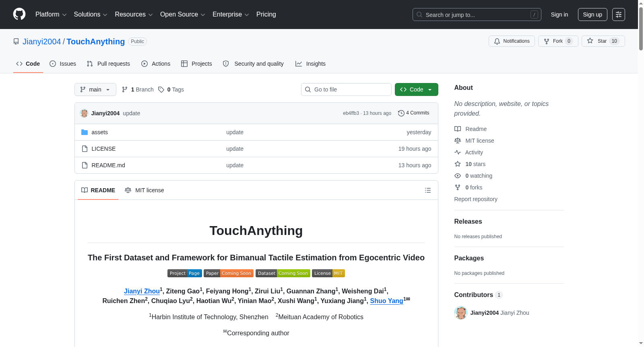This screenshot has height=347, width=644.
Task: Open the LICENSE file name
Action: click(x=103, y=149)
